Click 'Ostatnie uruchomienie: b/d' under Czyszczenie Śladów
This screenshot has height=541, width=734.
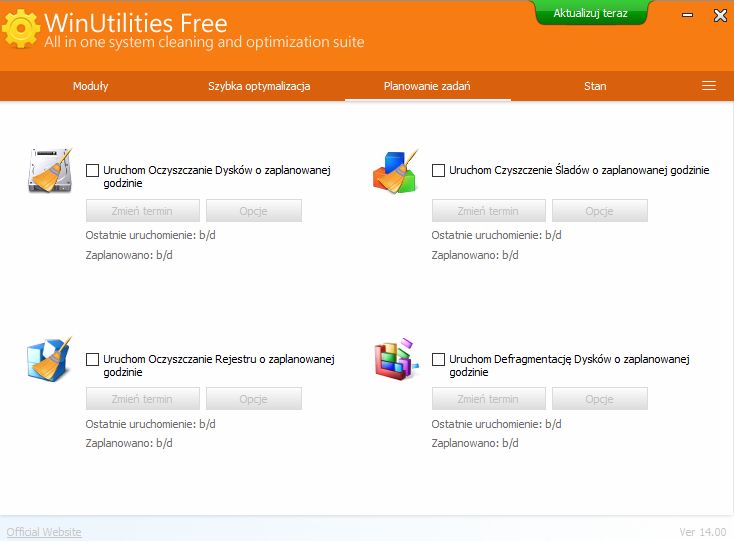tap(496, 235)
